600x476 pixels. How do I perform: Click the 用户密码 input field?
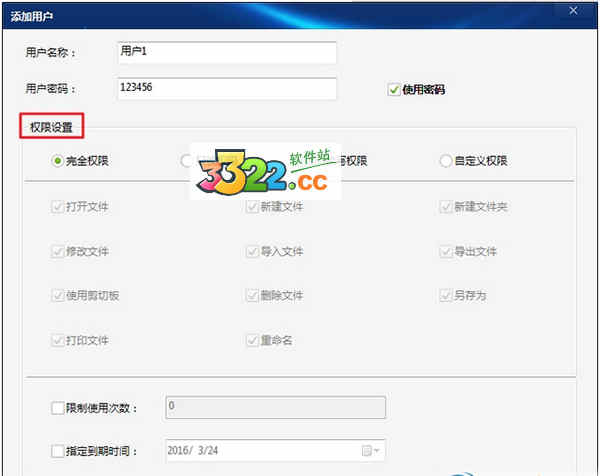click(227, 88)
